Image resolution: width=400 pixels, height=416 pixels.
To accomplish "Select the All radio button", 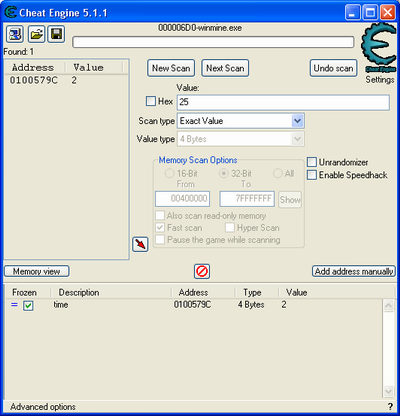I will (278, 173).
